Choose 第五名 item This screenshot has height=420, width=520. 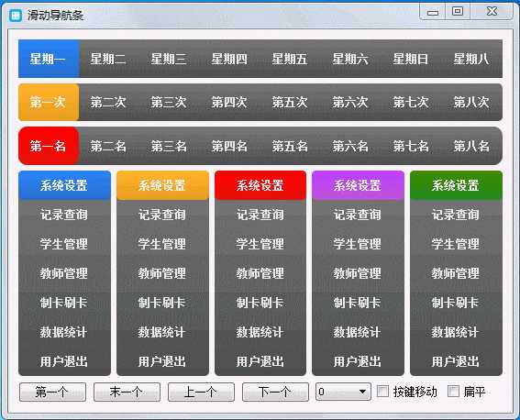pos(290,146)
